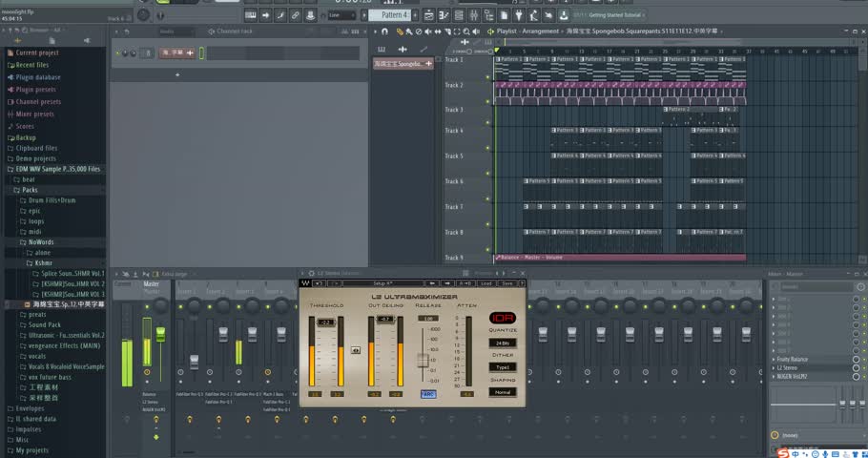The image size is (868, 458).
Task: Toggle the ARC auto release button
Action: pos(428,392)
